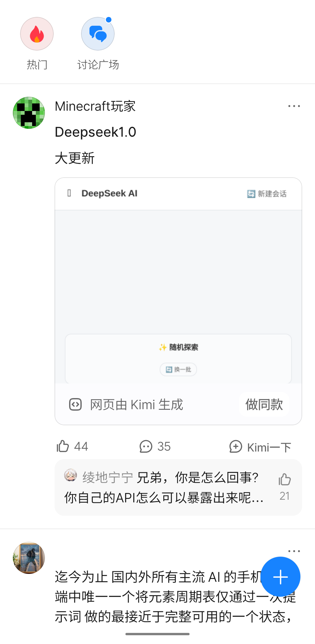Viewport: 315px width, 644px height.
Task: Tap the Minecraft玩家 creeper avatar
Action: coord(29,113)
